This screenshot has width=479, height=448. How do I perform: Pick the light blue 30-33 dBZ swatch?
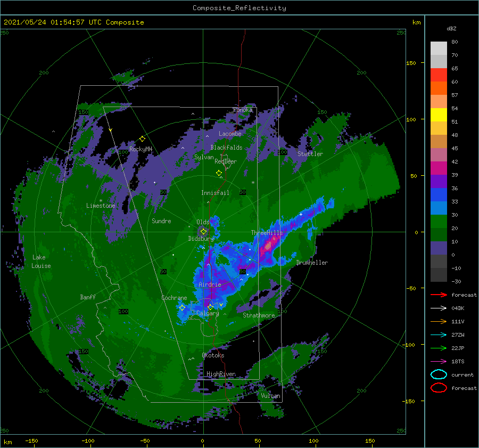coord(439,208)
